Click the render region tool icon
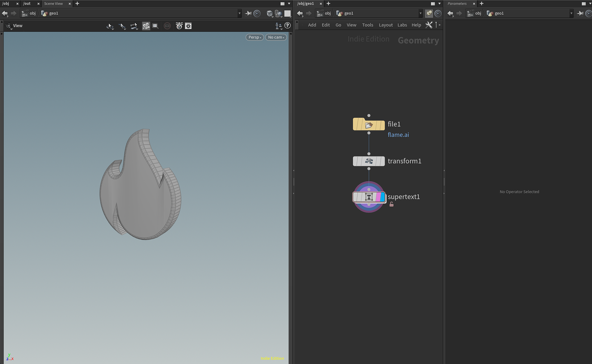This screenshot has width=592, height=364. point(155,26)
